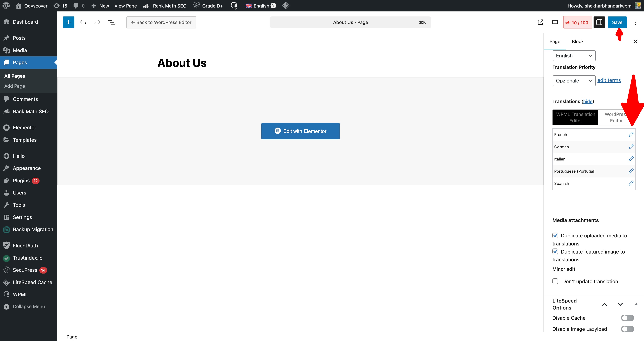Click the hide translations link
This screenshot has width=644, height=341.
pos(588,101)
